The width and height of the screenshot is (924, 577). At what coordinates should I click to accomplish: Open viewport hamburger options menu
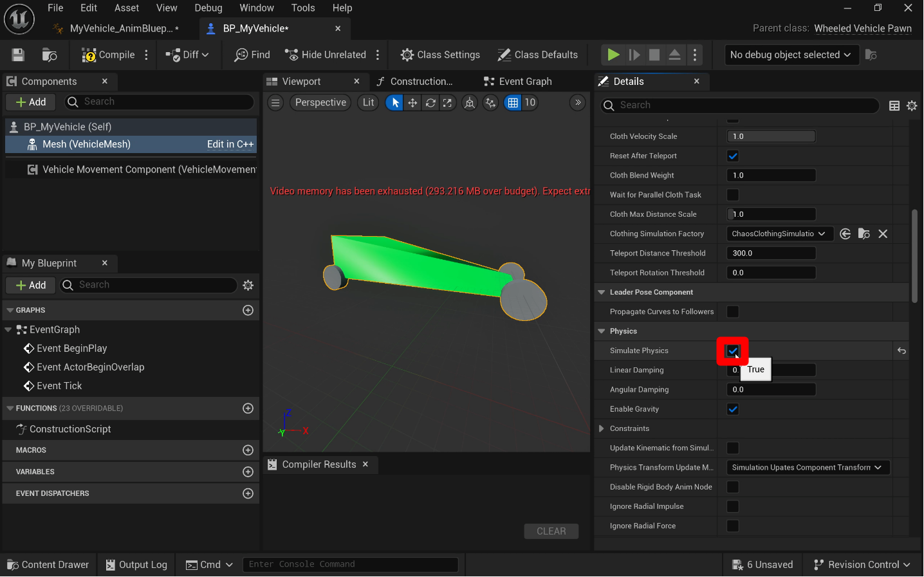pyautogui.click(x=275, y=102)
